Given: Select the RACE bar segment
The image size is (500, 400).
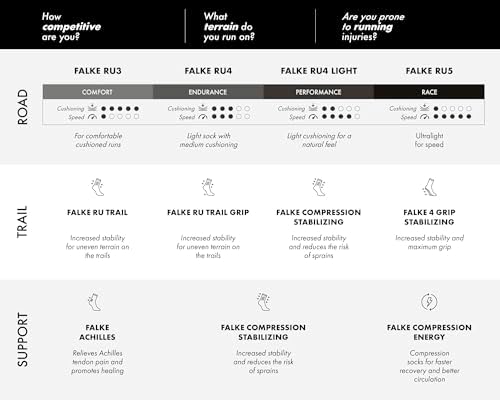Looking at the screenshot, I should (429, 92).
